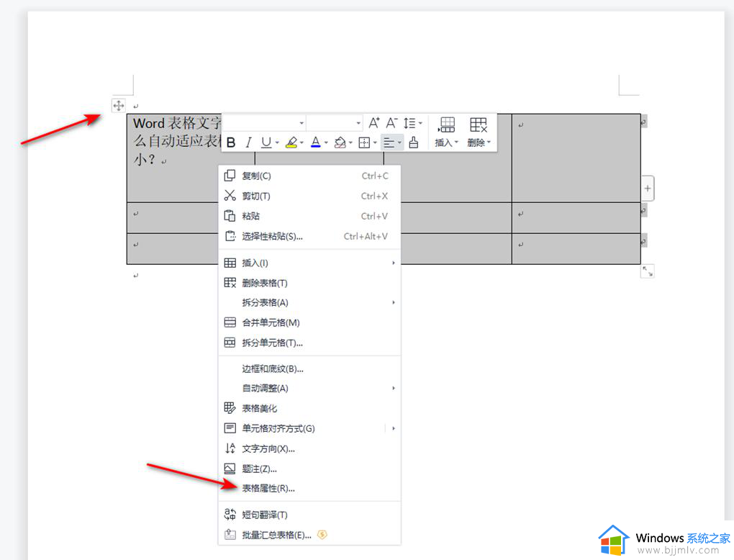This screenshot has height=560, width=734.
Task: Click the table resize handle icon
Action: pos(648,271)
